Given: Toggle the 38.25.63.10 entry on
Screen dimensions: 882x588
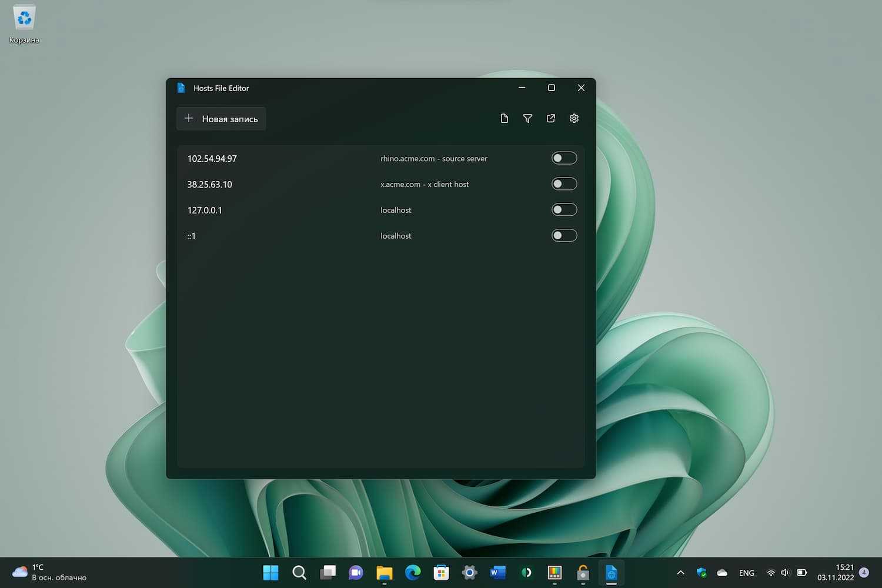Looking at the screenshot, I should tap(564, 184).
